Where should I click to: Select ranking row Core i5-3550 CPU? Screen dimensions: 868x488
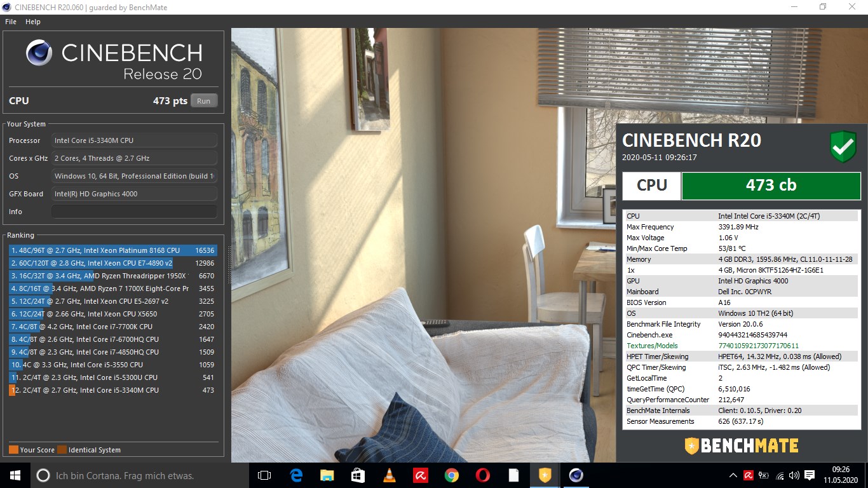click(x=113, y=365)
